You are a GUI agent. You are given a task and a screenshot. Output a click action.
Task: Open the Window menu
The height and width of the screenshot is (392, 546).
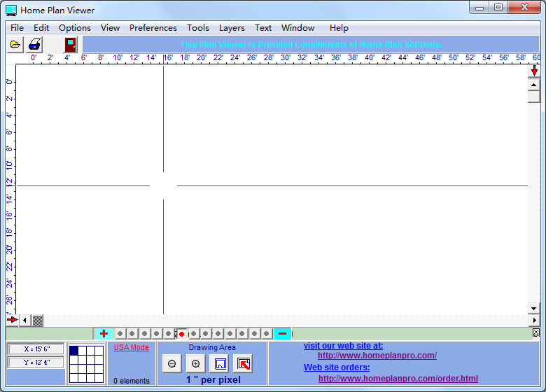pos(298,28)
